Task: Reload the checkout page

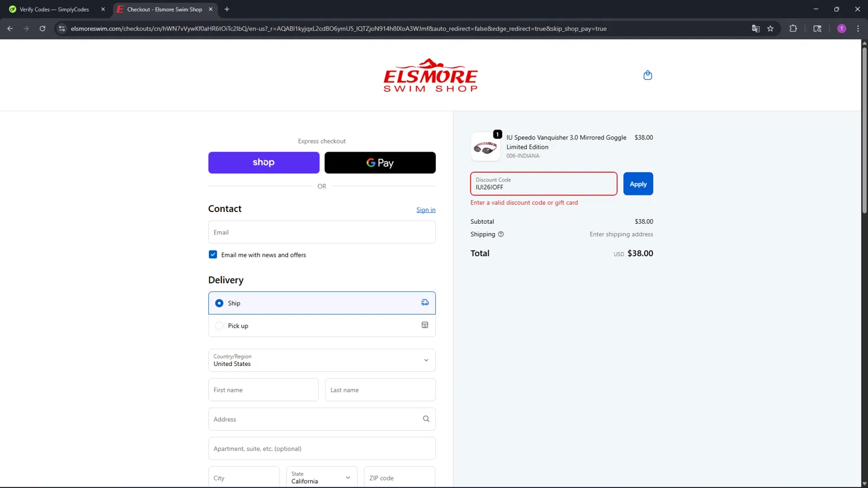Action: click(x=42, y=28)
